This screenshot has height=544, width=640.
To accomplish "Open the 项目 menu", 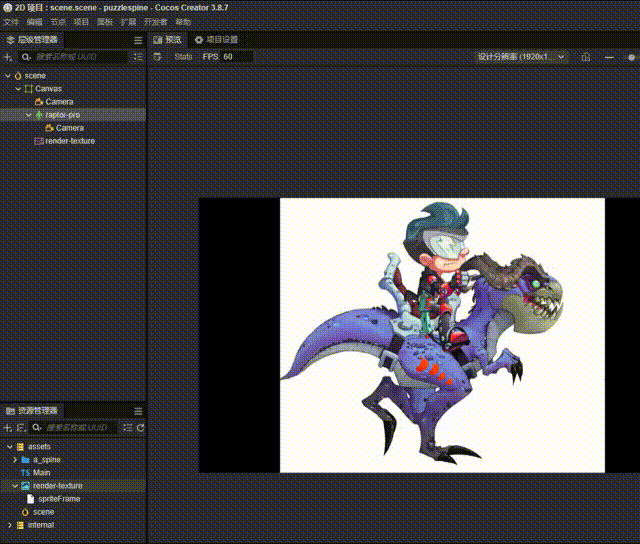I will pos(81,22).
